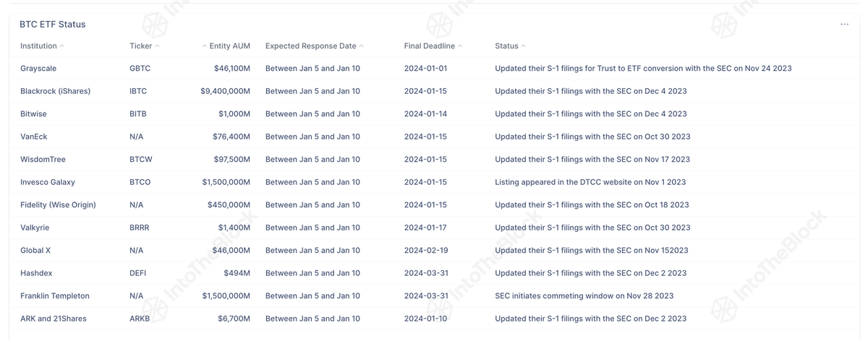Open the three-dot options menu
Image resolution: width=868 pixels, height=341 pixels.
click(x=844, y=25)
